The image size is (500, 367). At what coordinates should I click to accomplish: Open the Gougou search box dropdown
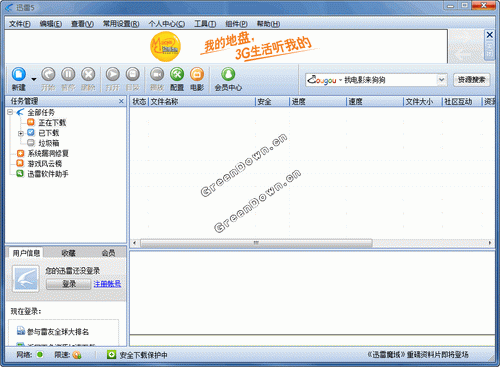pyautogui.click(x=441, y=80)
